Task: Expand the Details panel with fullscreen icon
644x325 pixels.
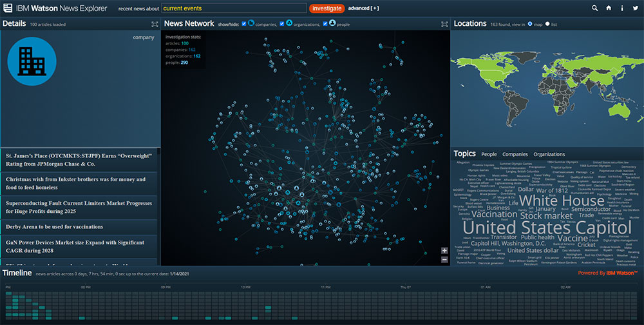Action: [x=155, y=25]
